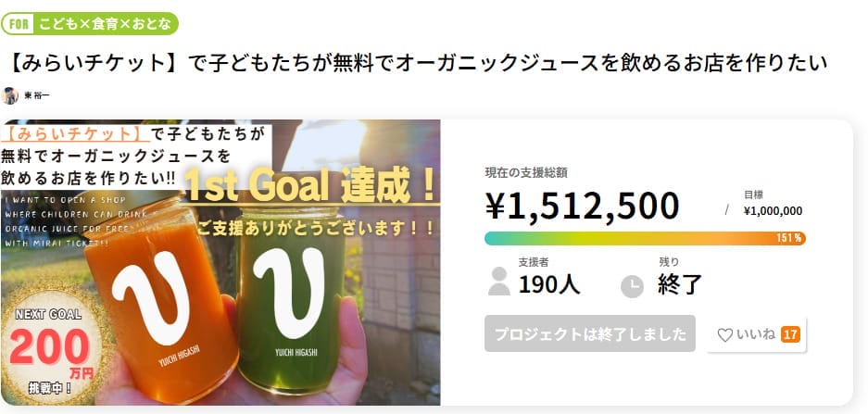This screenshot has width=868, height=414.
Task: Click the funding progress bar
Action: pos(644,238)
